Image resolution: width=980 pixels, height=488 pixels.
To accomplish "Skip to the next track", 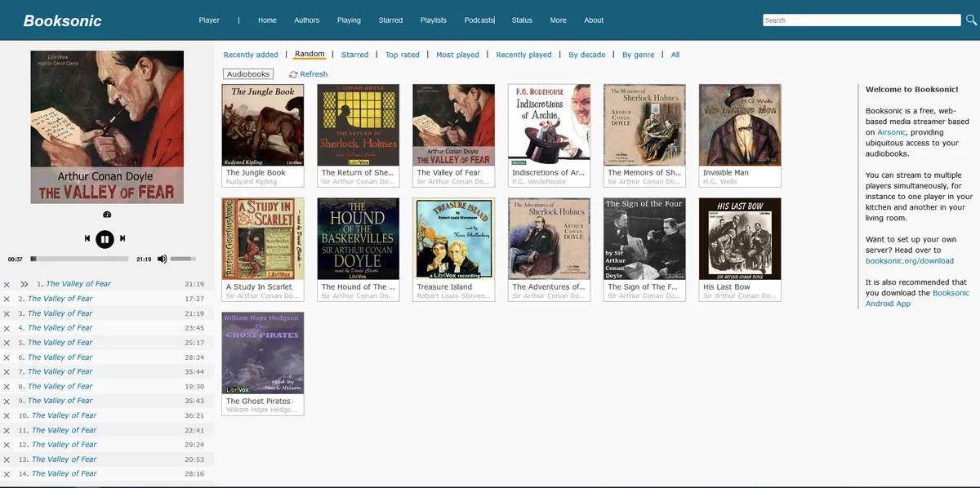I will click(x=122, y=238).
